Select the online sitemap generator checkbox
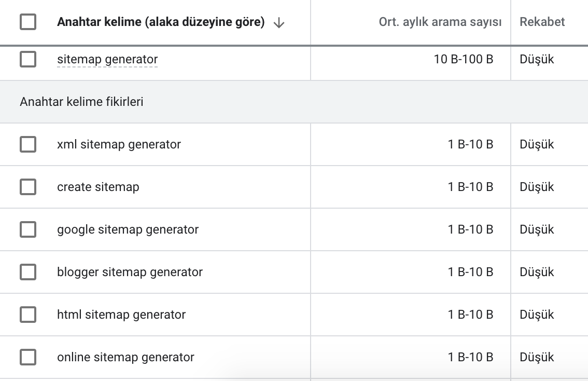 [x=28, y=357]
